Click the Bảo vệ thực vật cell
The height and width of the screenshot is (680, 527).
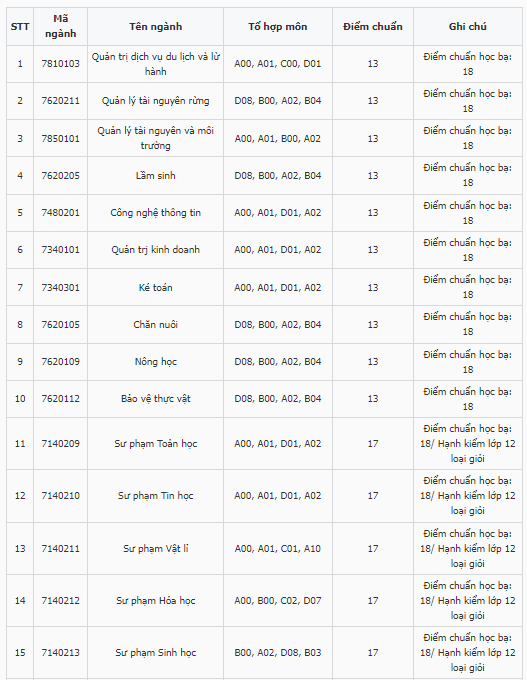tap(155, 399)
